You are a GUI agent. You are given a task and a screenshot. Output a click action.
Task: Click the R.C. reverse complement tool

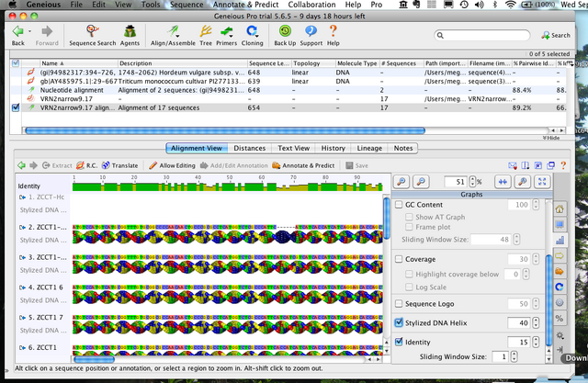tap(86, 165)
